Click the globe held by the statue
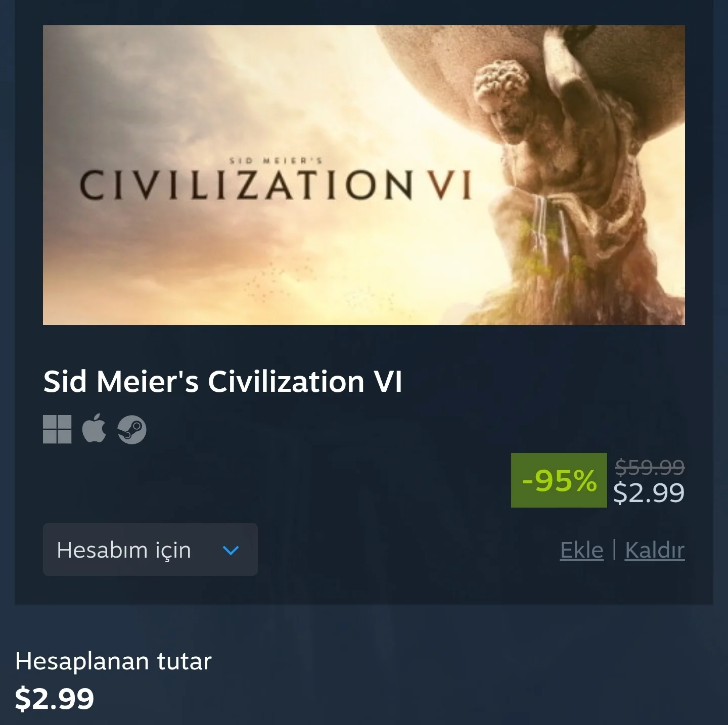Screen dimensions: 728x725 point(506,56)
